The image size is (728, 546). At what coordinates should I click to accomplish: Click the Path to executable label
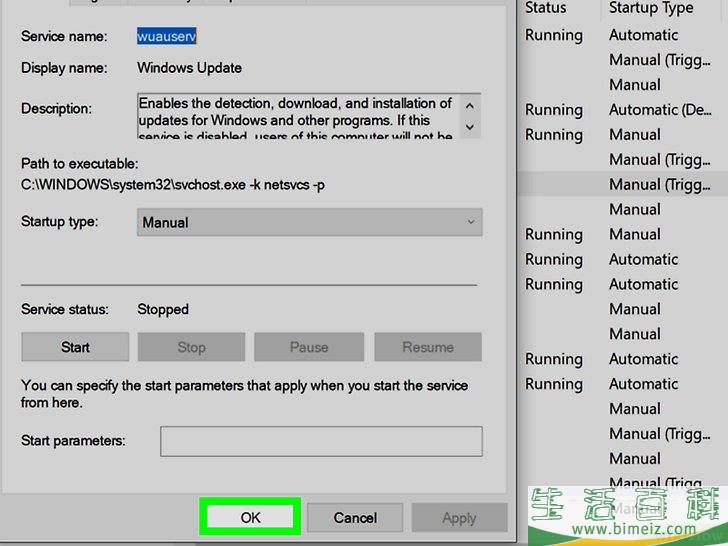[79, 163]
